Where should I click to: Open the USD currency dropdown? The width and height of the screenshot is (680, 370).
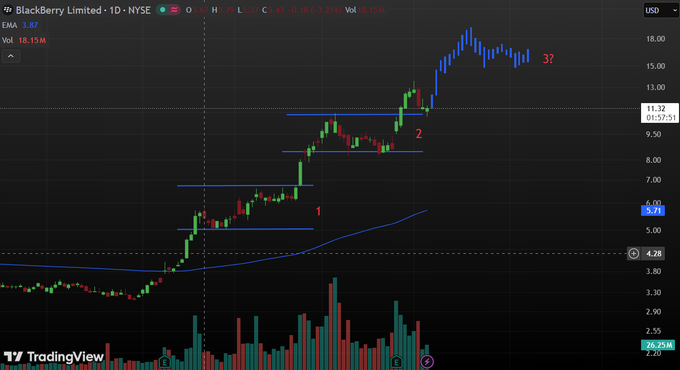coord(661,10)
